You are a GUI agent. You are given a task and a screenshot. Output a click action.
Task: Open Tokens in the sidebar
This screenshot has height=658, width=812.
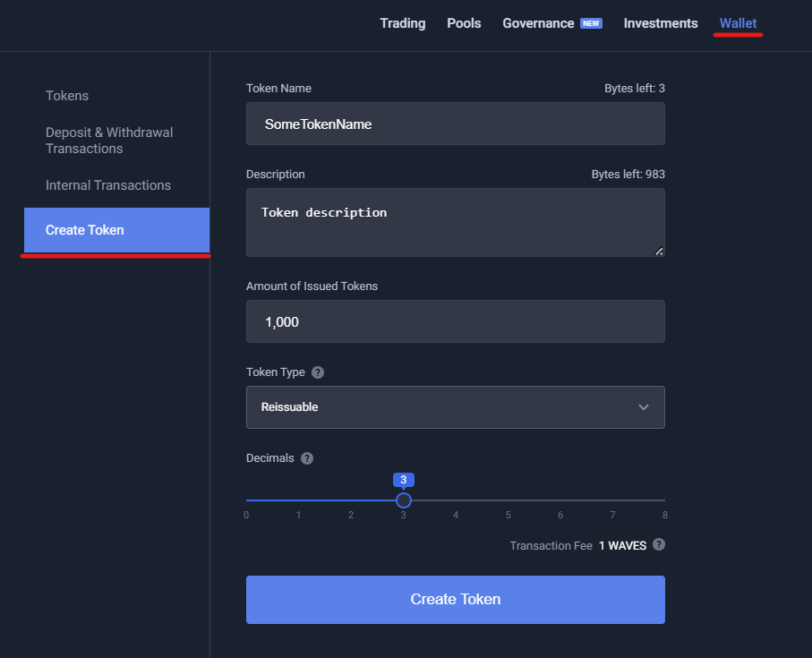67,96
